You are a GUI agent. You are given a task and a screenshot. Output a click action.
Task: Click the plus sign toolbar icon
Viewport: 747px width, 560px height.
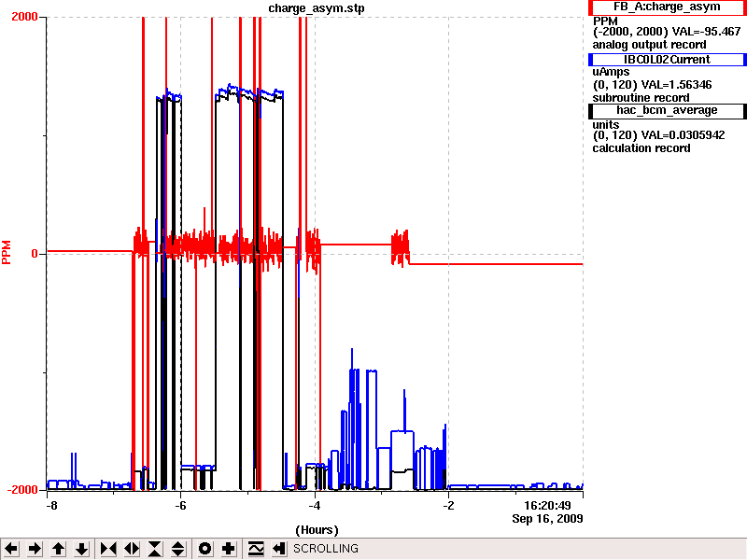[228, 549]
